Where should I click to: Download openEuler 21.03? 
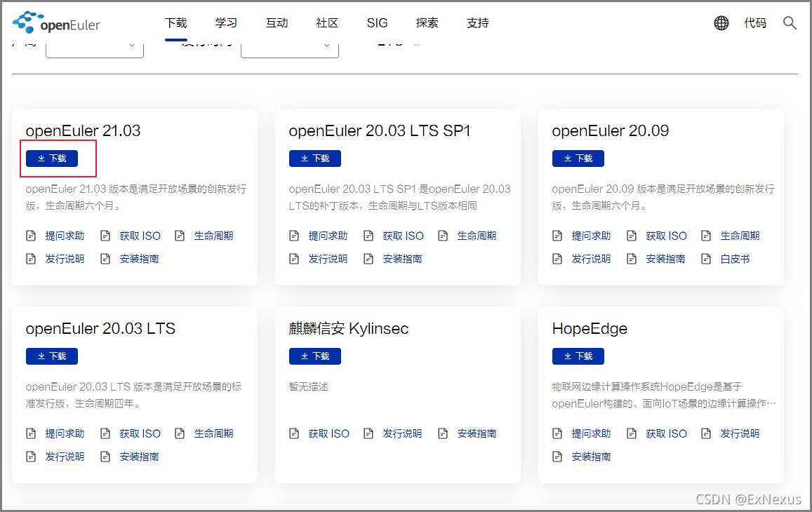[52, 159]
